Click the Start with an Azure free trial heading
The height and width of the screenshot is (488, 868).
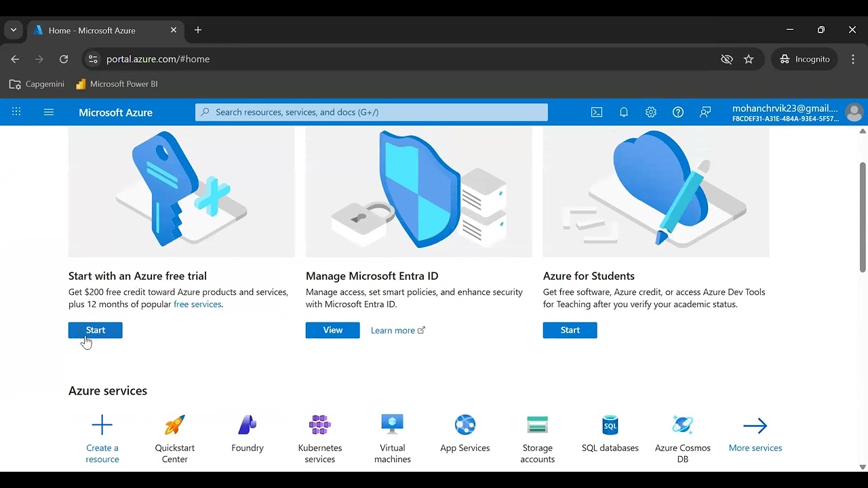(138, 276)
